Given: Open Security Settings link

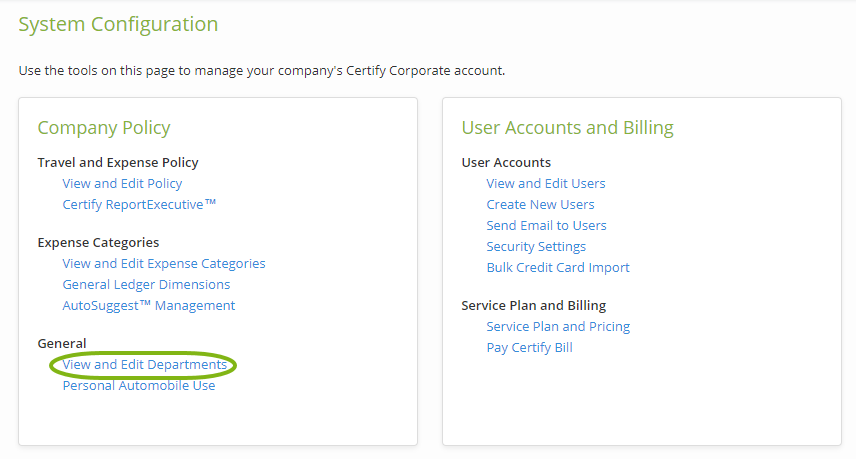Looking at the screenshot, I should (536, 246).
